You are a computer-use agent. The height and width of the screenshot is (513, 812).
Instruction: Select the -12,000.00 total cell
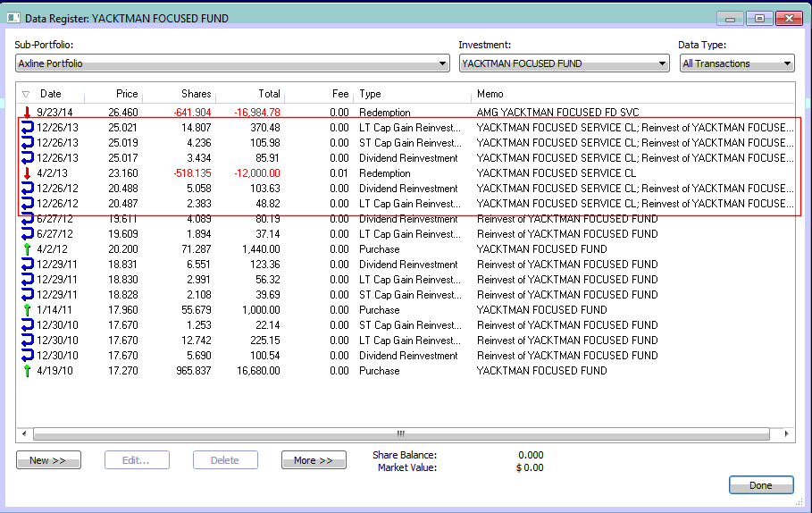(x=257, y=173)
